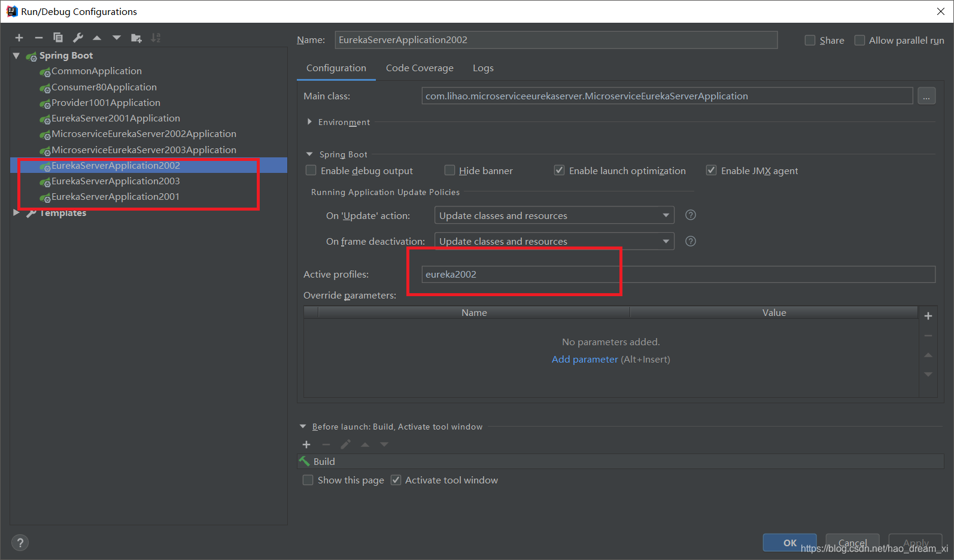This screenshot has width=954, height=560.
Task: Click the browse main class ellipsis button
Action: (926, 96)
